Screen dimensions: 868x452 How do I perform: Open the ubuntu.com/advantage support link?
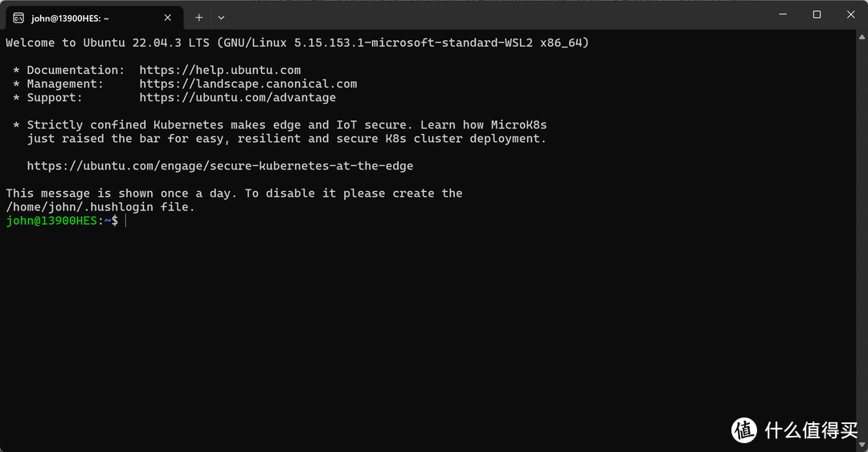pyautogui.click(x=237, y=98)
